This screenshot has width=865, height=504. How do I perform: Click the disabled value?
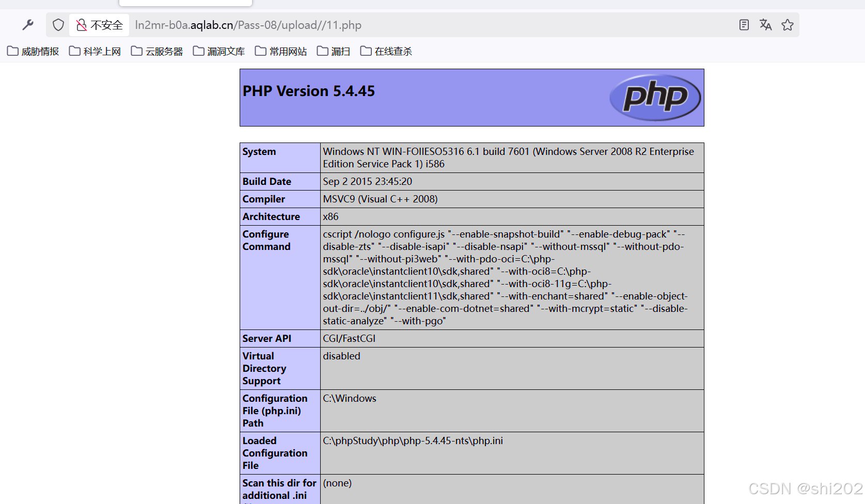click(342, 356)
